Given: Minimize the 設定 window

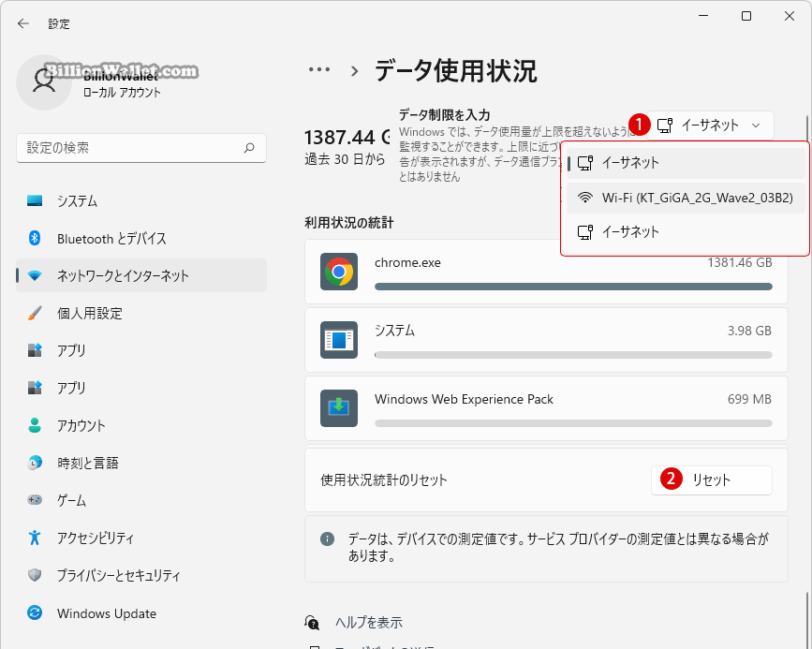Looking at the screenshot, I should [703, 16].
